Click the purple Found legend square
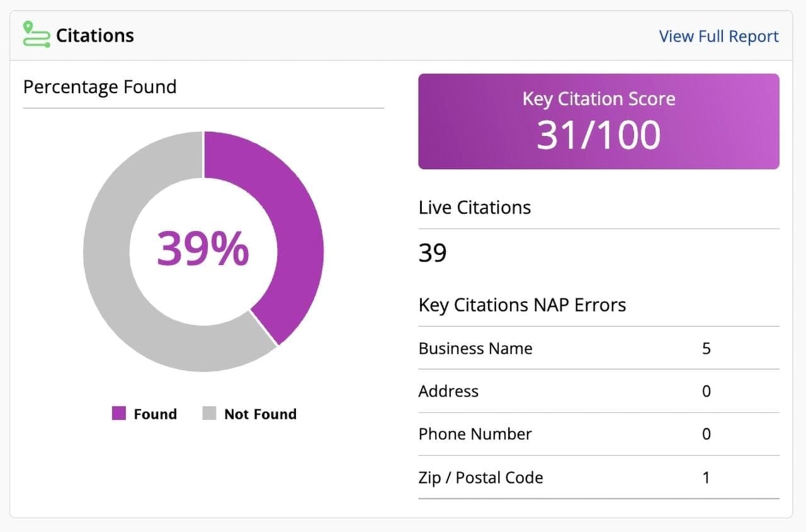806x532 pixels. (x=119, y=414)
